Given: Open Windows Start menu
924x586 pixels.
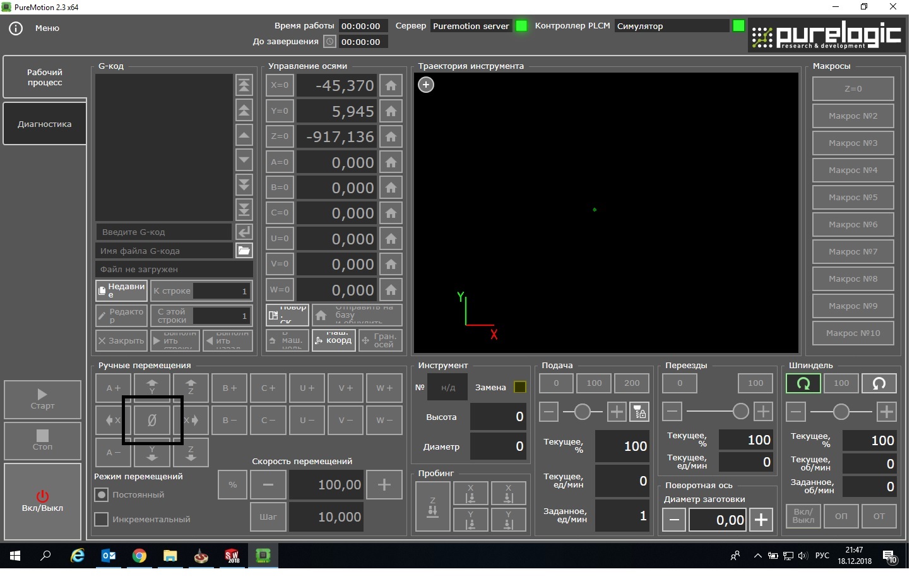Looking at the screenshot, I should click(x=15, y=556).
